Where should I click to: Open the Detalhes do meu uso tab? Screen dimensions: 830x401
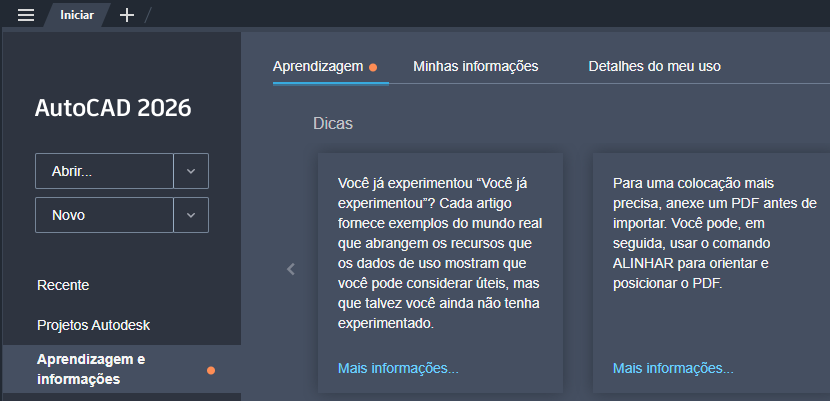click(x=654, y=66)
